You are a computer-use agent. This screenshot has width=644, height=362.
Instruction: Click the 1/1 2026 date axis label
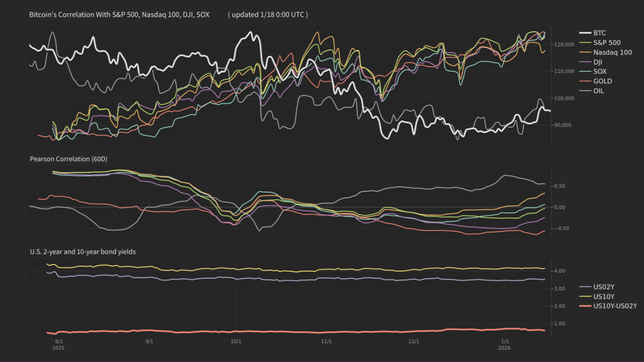504,344
